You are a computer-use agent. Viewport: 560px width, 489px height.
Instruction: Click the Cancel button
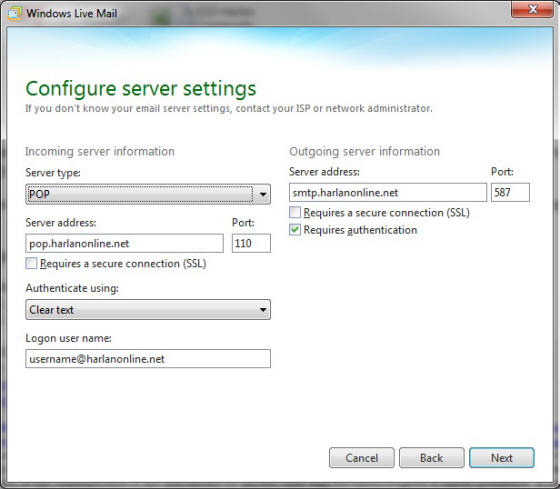point(362,458)
